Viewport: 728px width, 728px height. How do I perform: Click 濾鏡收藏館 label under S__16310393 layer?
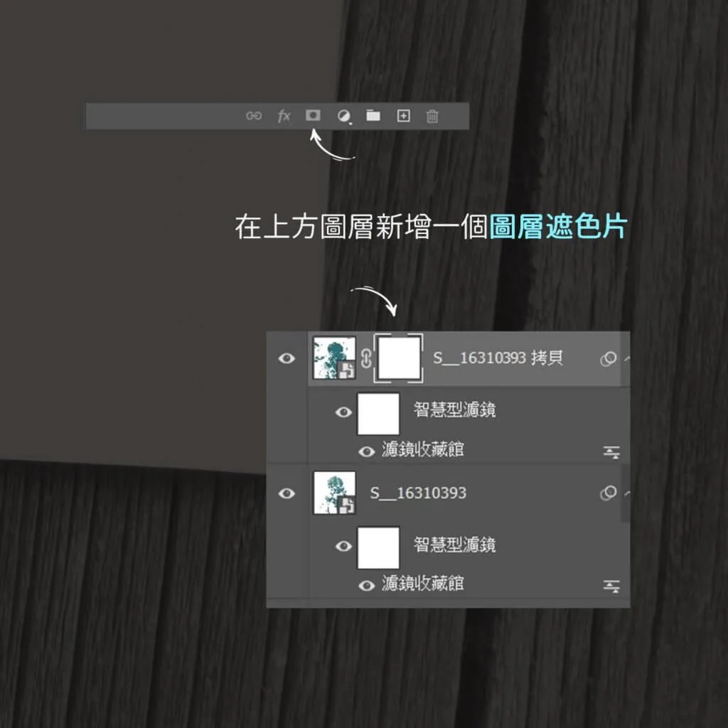(422, 584)
